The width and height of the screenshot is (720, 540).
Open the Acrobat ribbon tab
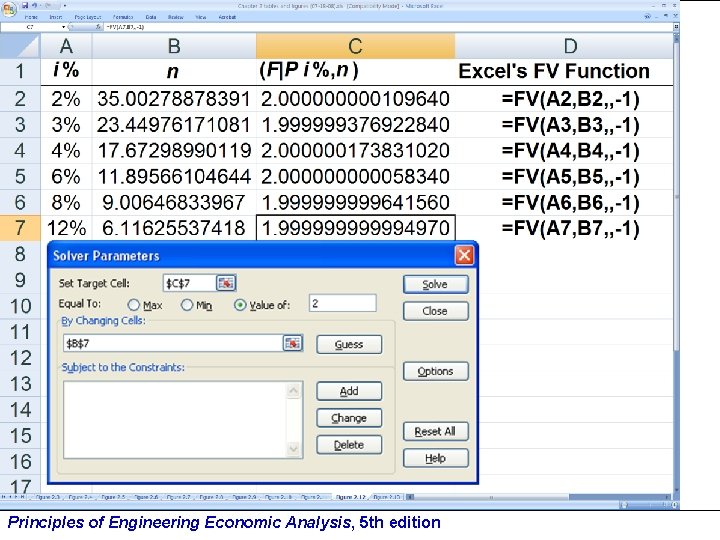[x=227, y=17]
